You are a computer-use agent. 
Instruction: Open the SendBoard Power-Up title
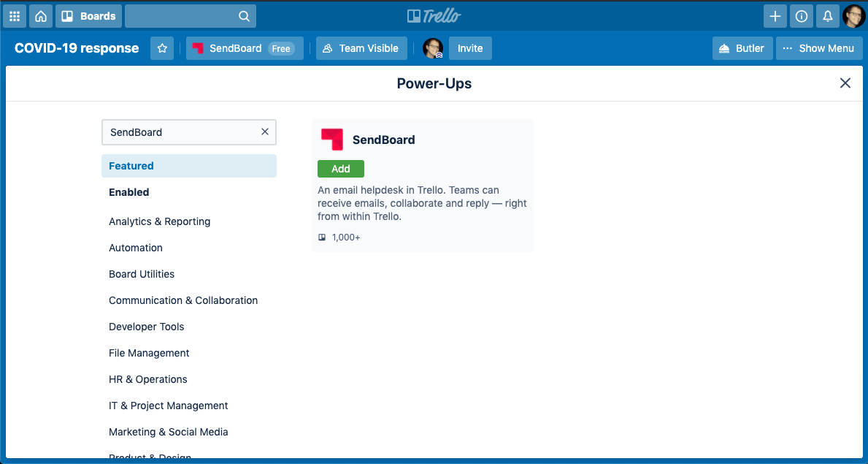tap(383, 140)
